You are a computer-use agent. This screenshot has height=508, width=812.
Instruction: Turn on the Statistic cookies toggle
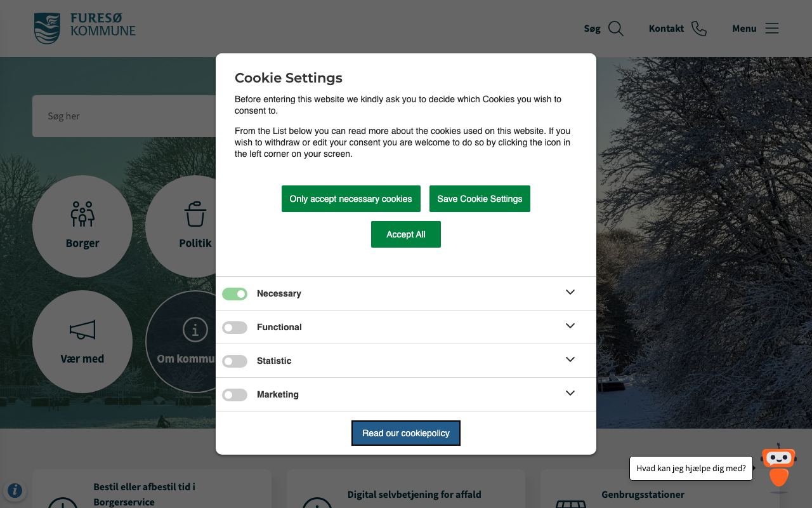click(x=235, y=361)
